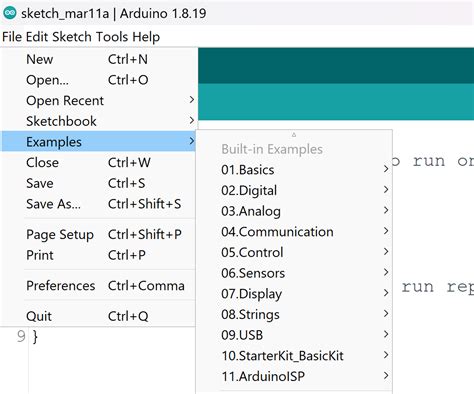Open the File menu
Viewport: 474px width, 394px height.
(12, 37)
